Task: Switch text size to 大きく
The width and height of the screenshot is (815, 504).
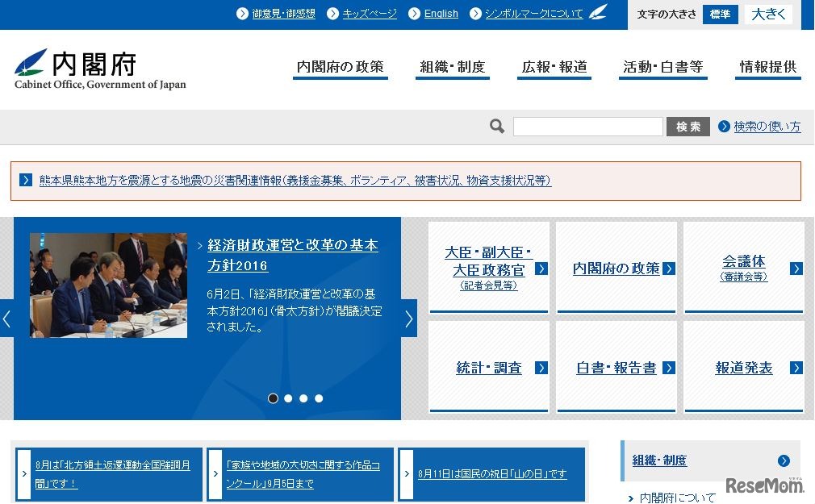Action: pos(767,14)
